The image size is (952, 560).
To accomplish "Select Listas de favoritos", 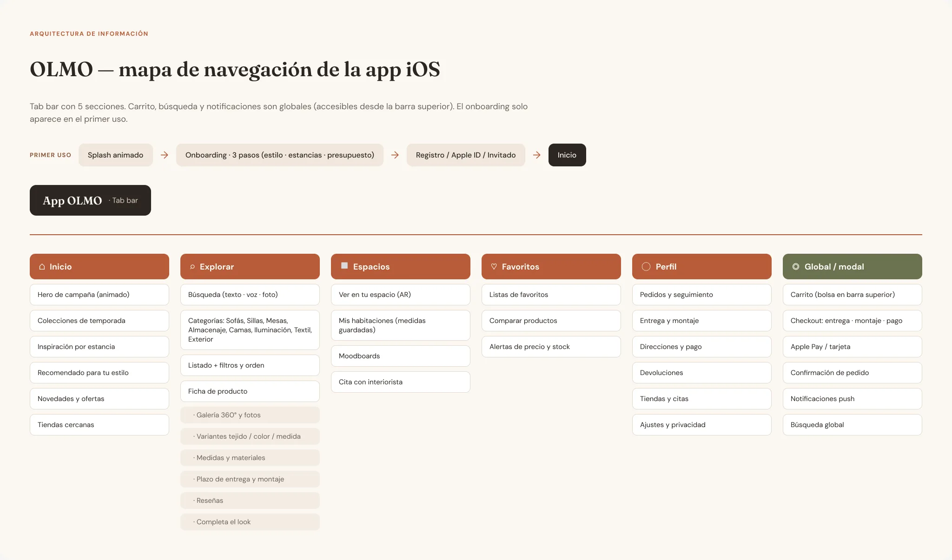I will point(551,295).
